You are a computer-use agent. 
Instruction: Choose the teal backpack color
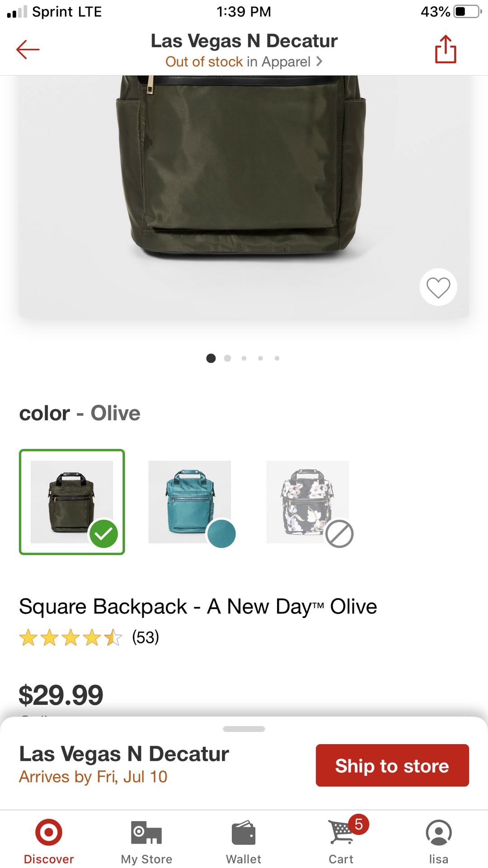(189, 502)
